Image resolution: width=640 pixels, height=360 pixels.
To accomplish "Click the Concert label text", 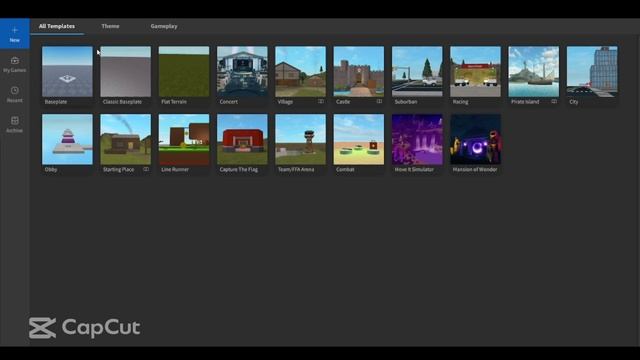I will point(229,102).
